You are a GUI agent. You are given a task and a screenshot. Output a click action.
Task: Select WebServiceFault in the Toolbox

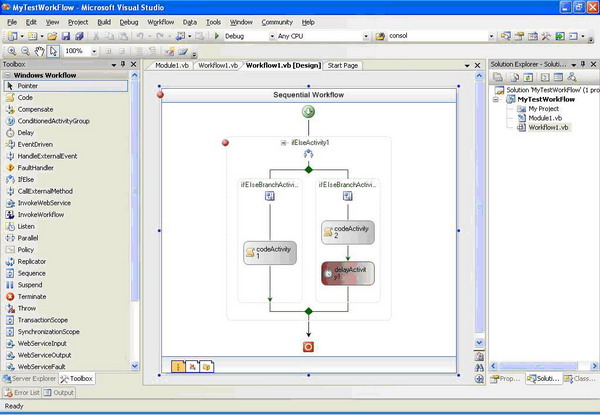(41, 367)
